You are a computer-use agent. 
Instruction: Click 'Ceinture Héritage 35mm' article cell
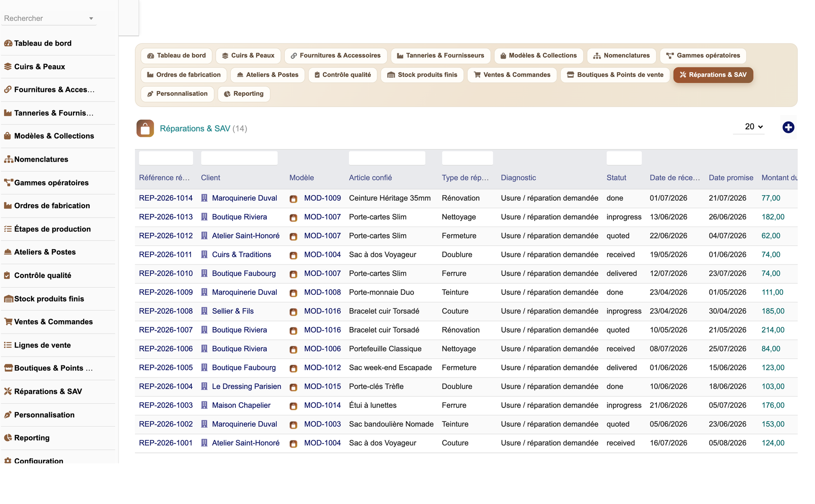tap(389, 198)
